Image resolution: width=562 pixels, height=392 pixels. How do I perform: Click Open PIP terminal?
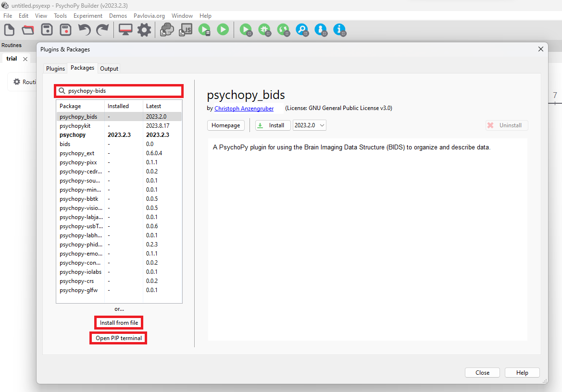pyautogui.click(x=119, y=338)
